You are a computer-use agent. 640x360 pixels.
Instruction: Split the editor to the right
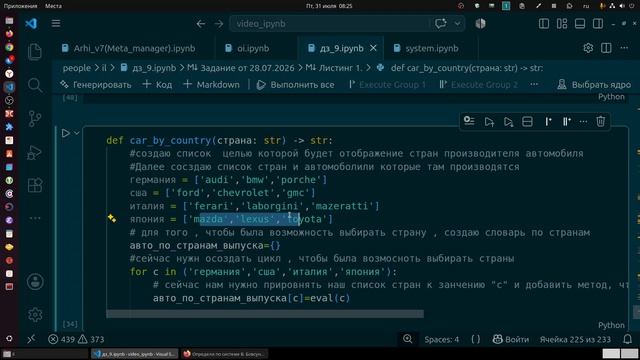click(606, 48)
